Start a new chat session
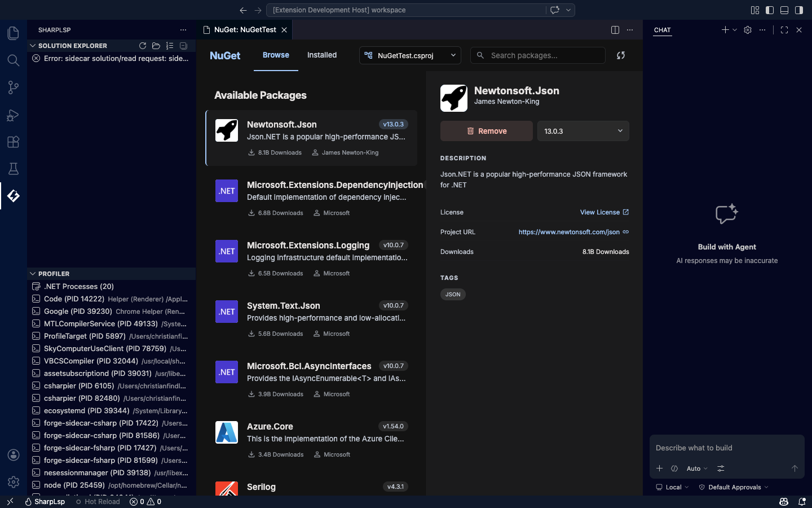812x508 pixels. coord(725,30)
